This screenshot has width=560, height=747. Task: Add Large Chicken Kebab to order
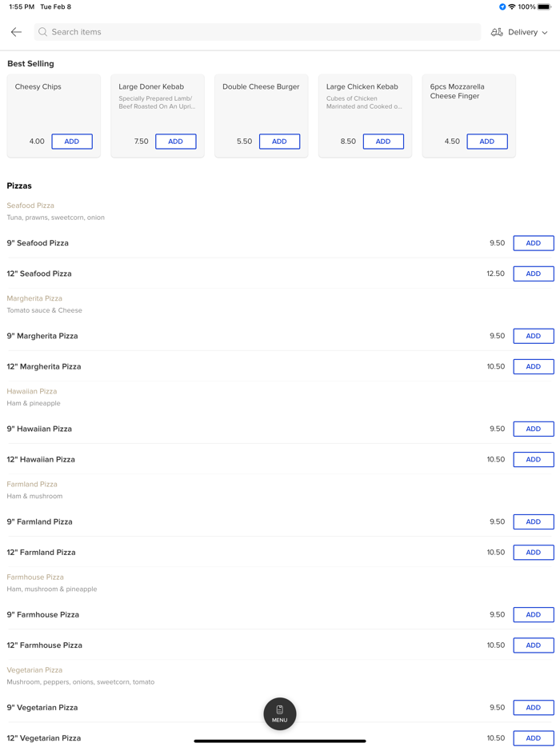[x=384, y=142]
